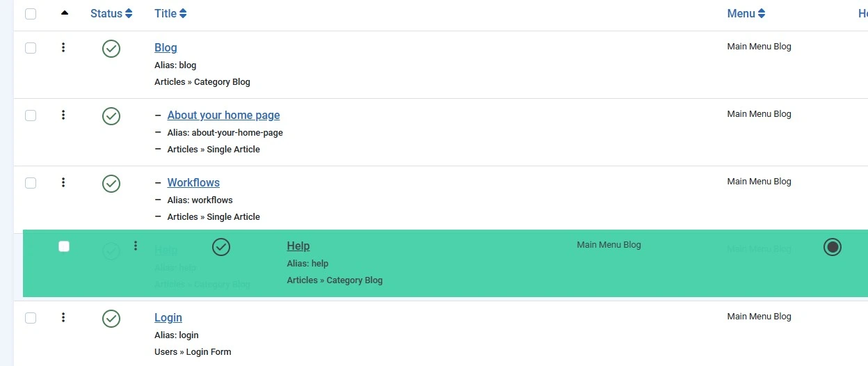
Task: Click 'Main Menu Blog' in Blog row
Action: [x=759, y=47]
